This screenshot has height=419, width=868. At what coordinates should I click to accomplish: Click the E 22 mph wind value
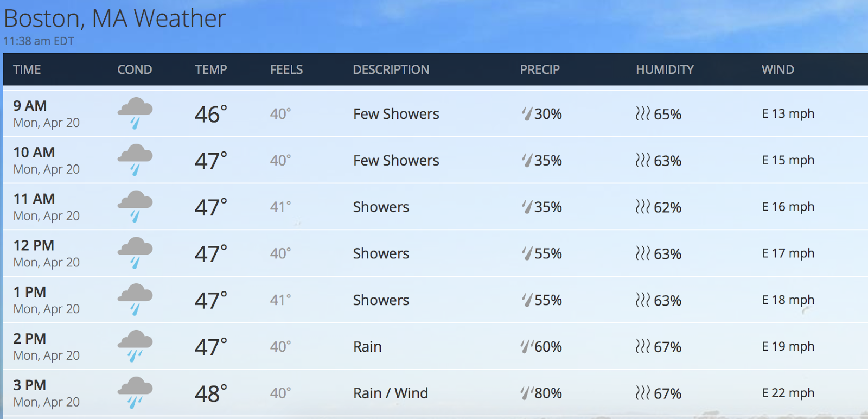[788, 392]
